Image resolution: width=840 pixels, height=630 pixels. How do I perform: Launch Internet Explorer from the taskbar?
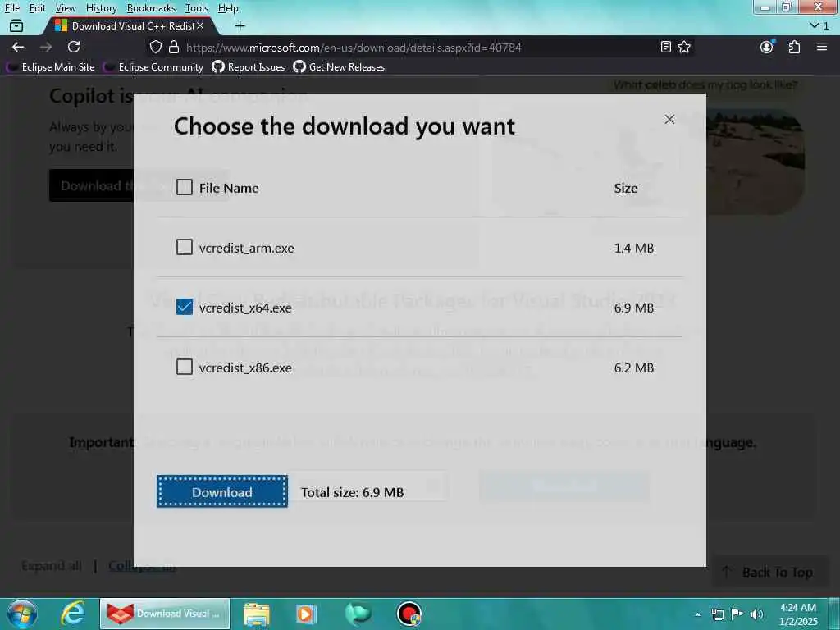point(73,614)
